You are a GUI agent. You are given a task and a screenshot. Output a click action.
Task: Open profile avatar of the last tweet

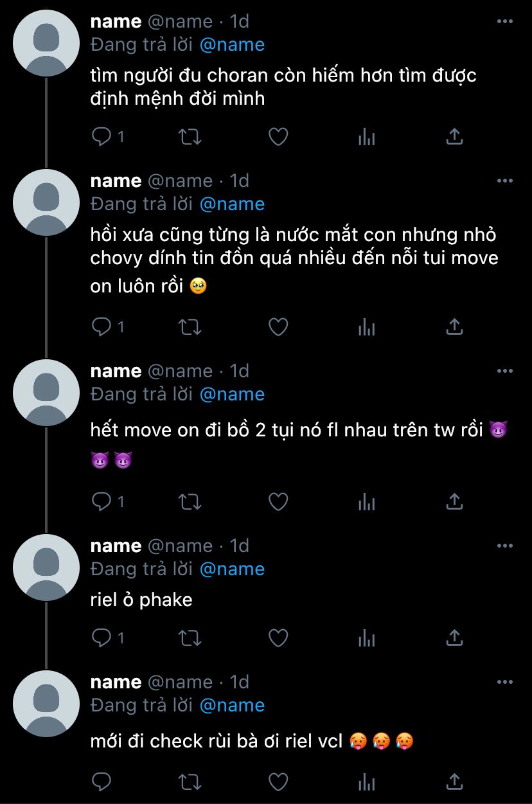pos(46,704)
